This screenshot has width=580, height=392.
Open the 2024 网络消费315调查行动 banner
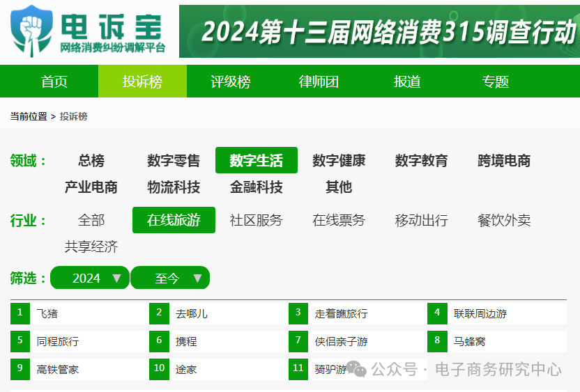(x=379, y=31)
